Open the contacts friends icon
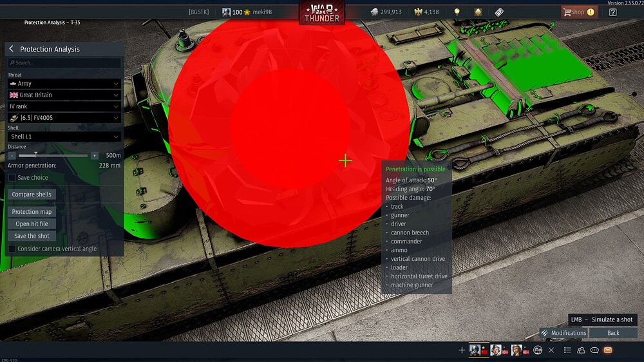This screenshot has height=362, width=644. 581,350
